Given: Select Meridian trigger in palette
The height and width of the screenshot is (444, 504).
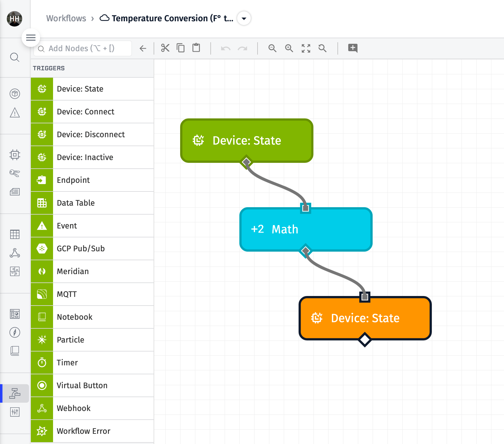Looking at the screenshot, I should click(92, 271).
